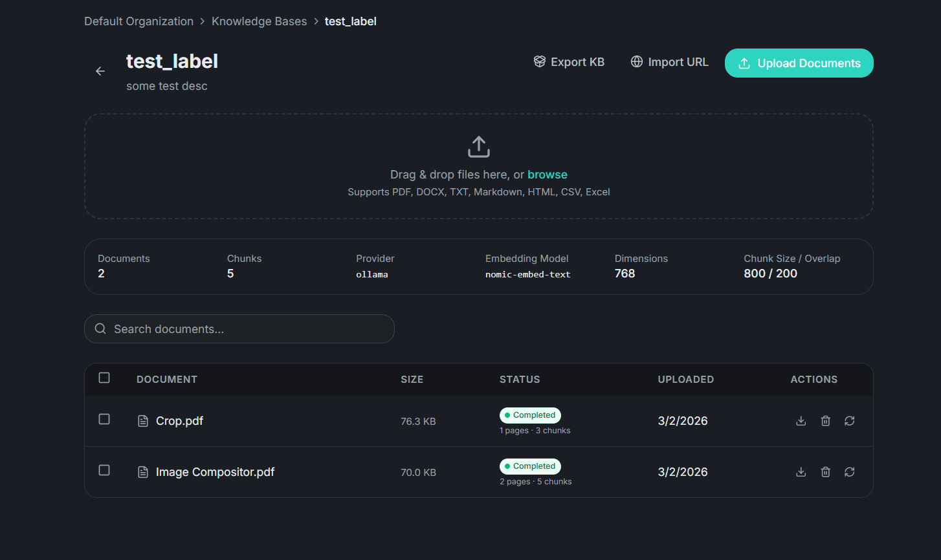This screenshot has height=560, width=941.
Task: Click the upload arrow in the drop zone
Action: (x=478, y=146)
